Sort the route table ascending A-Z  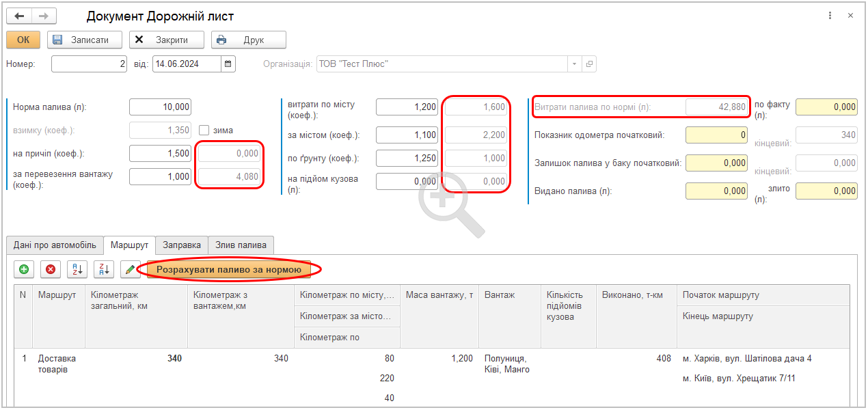click(77, 269)
